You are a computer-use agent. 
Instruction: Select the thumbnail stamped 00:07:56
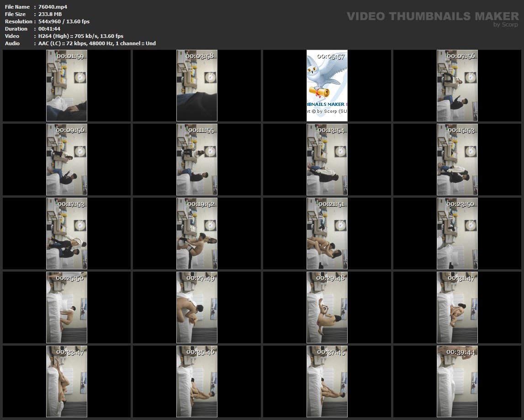pos(457,86)
